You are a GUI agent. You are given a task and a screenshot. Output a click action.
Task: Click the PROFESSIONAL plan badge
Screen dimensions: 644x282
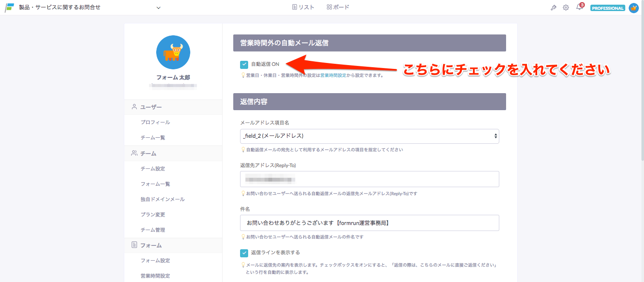click(607, 7)
